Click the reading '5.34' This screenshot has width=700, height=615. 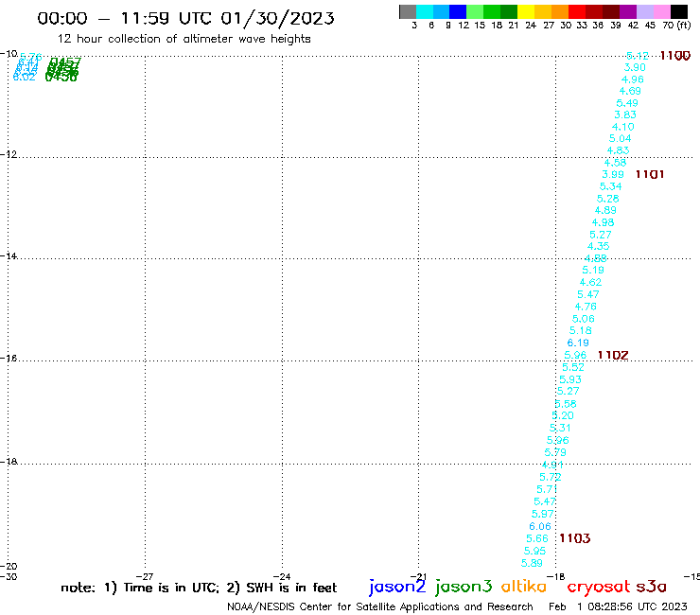tap(611, 186)
